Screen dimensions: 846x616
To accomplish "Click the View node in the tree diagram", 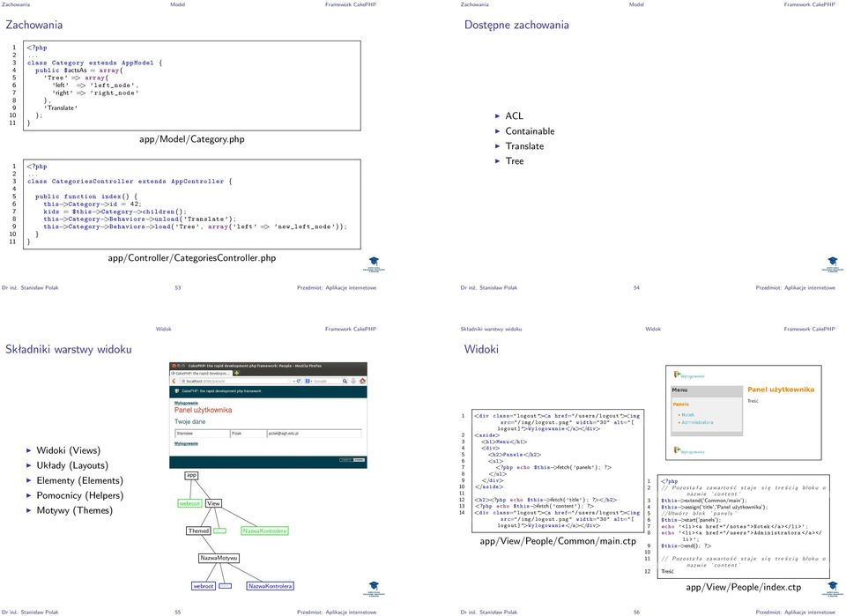I will 213,503.
